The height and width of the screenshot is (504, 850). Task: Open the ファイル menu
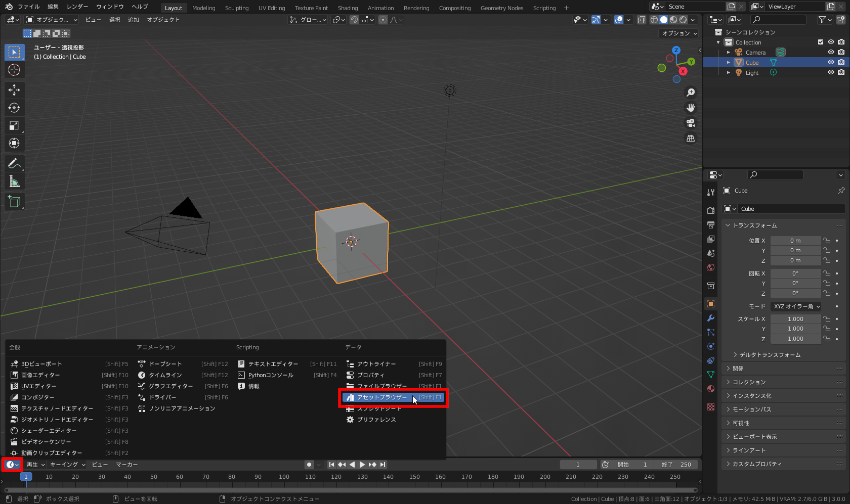coord(29,7)
